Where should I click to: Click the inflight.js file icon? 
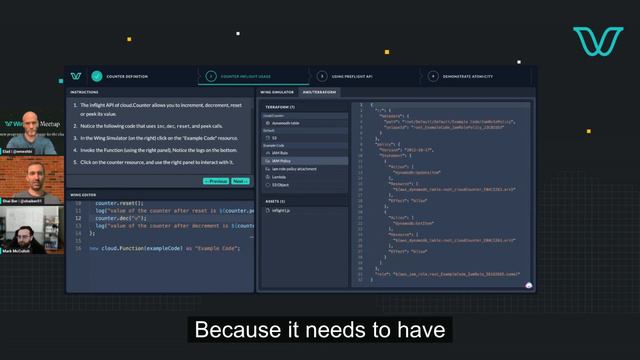point(268,211)
